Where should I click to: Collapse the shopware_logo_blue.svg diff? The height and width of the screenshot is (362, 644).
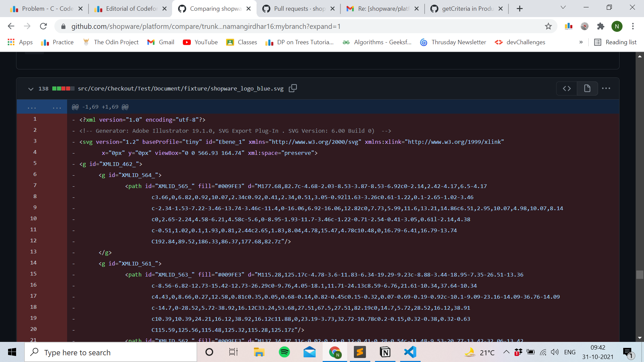pyautogui.click(x=31, y=88)
